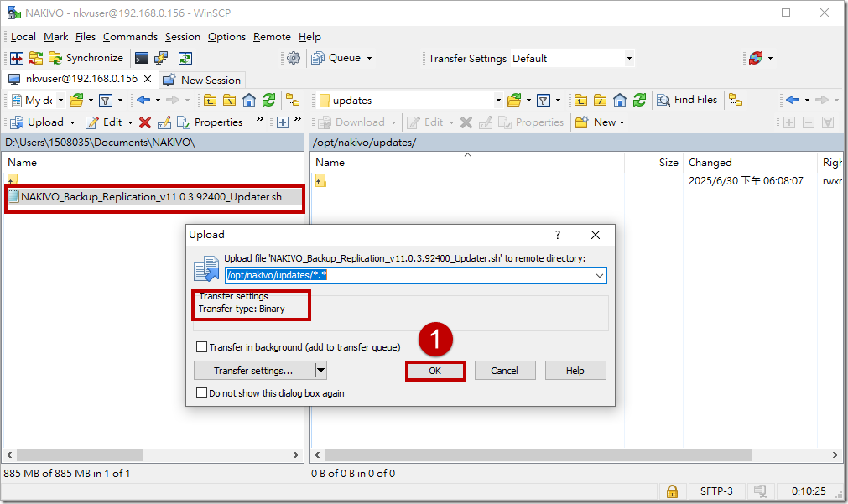The height and width of the screenshot is (504, 848).
Task: Click the plus select-files icon in local toolbar
Action: pos(283,122)
